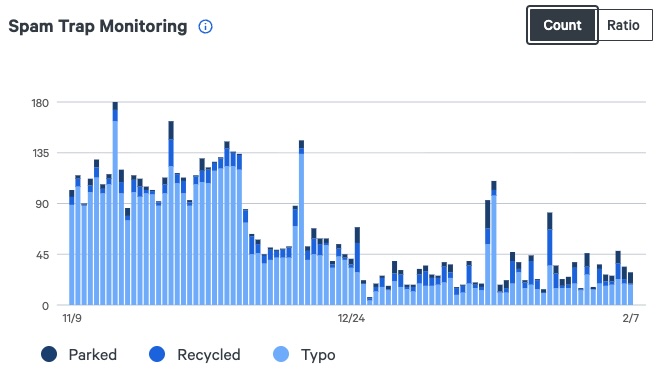Switch chart to Count view

pyautogui.click(x=562, y=25)
